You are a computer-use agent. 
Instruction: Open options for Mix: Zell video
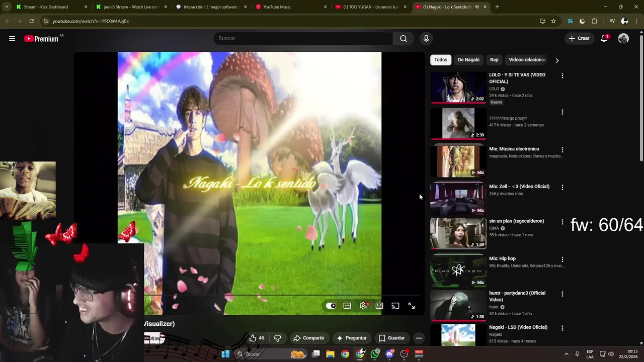pos(562,187)
